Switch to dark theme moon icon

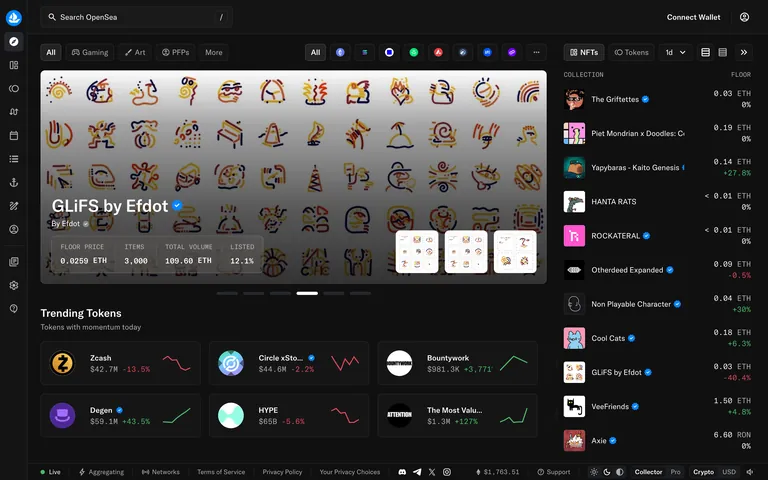pos(607,472)
